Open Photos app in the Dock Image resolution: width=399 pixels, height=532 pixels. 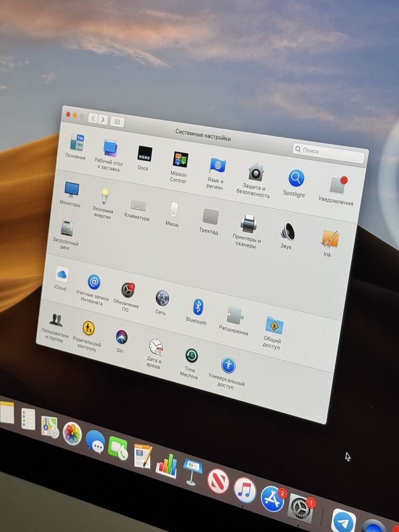pos(72,434)
